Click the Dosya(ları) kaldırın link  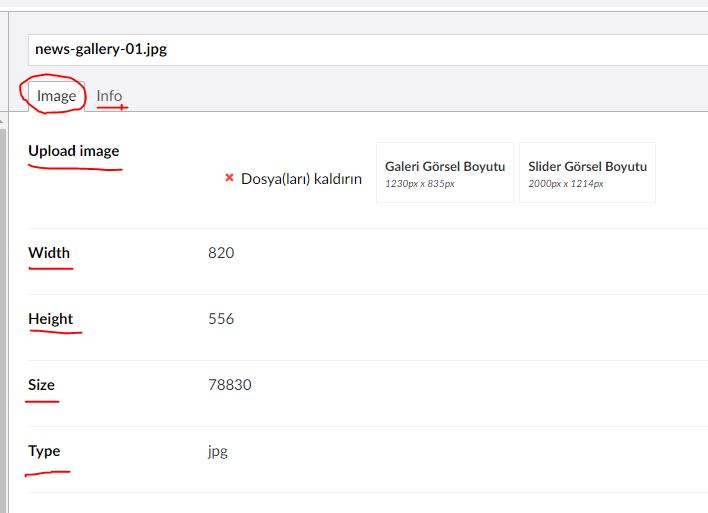301,179
